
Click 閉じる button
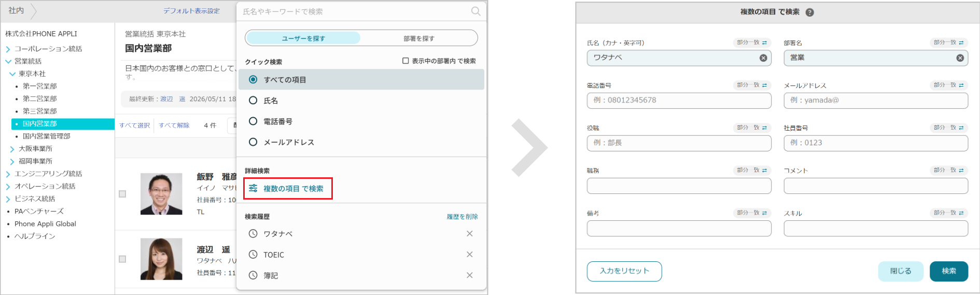pos(901,271)
